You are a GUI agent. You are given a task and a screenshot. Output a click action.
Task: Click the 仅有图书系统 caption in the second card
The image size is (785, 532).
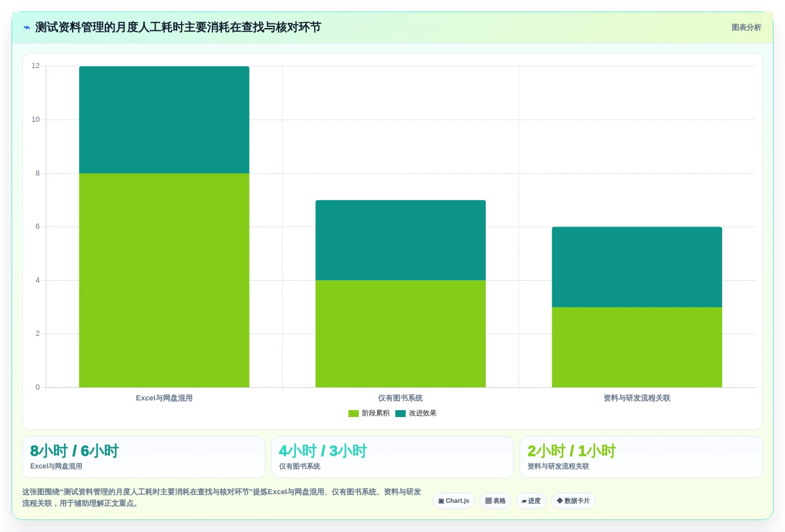pos(300,466)
